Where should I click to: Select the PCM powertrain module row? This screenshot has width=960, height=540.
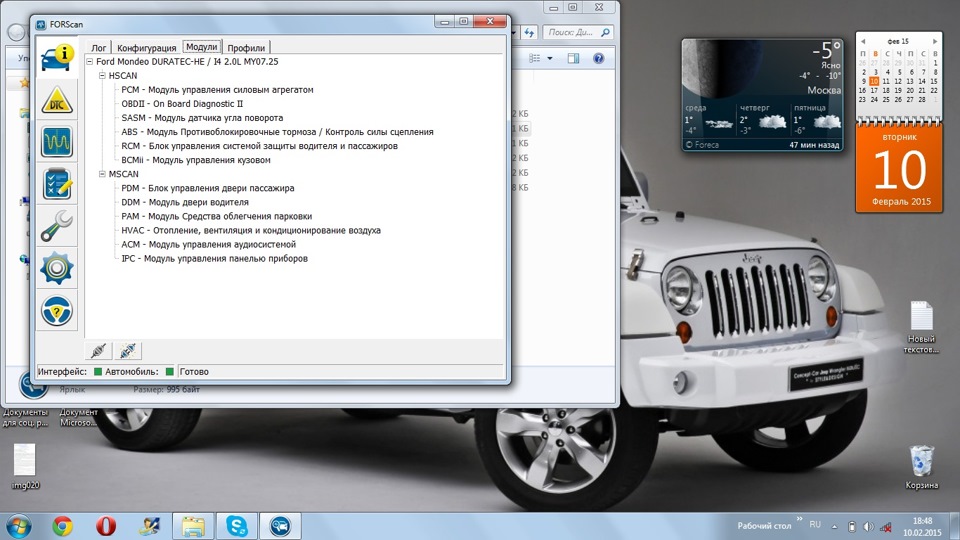pos(217,89)
